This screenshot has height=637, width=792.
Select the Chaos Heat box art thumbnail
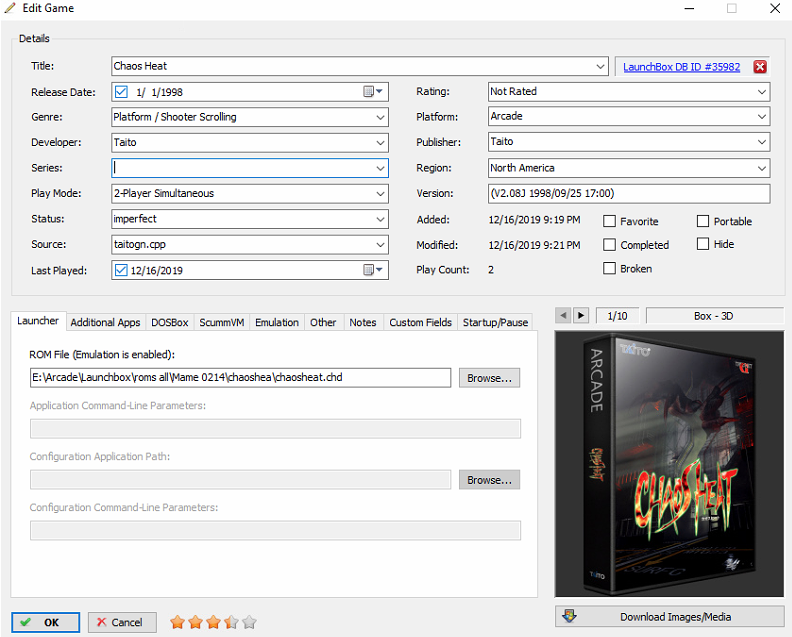click(x=669, y=464)
